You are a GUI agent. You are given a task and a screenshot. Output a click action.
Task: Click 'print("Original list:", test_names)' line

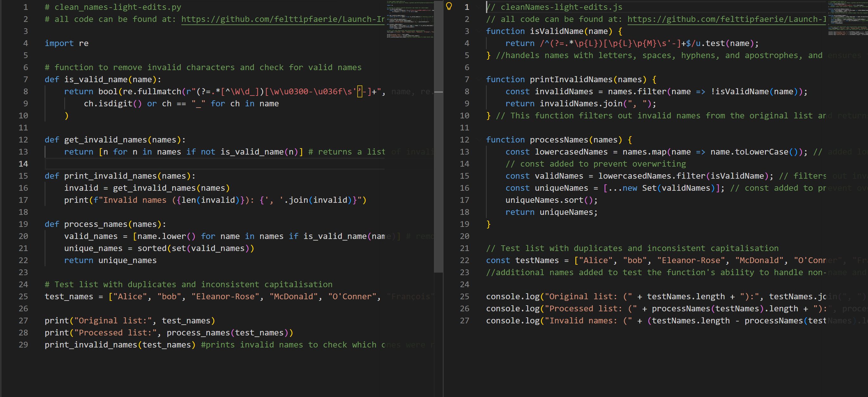130,321
